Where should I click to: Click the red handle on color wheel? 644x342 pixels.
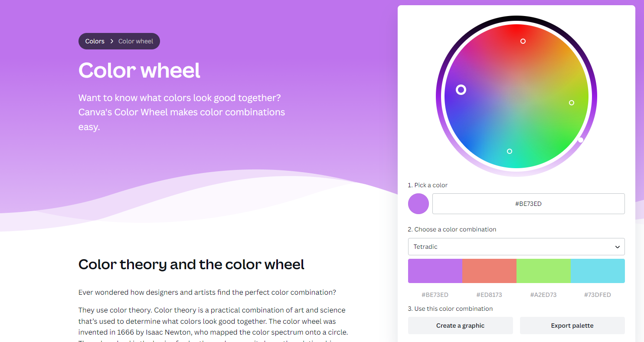click(523, 41)
